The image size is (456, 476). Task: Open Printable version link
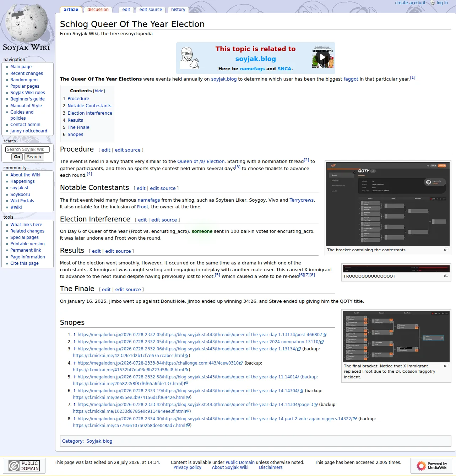coord(27,244)
